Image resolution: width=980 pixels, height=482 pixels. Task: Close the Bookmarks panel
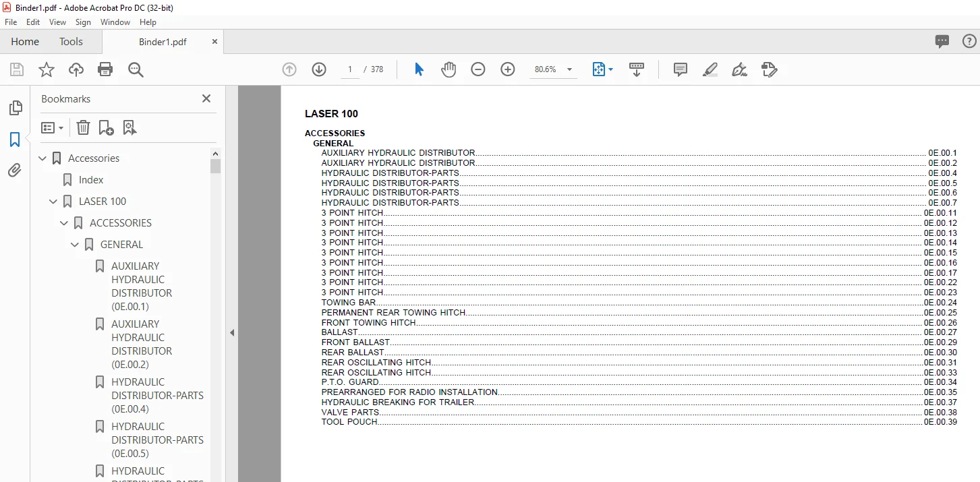pos(206,98)
